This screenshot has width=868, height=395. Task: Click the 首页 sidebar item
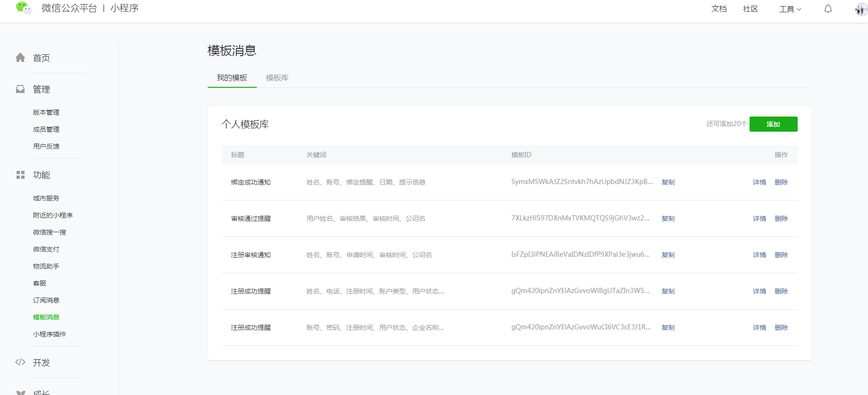tap(42, 58)
